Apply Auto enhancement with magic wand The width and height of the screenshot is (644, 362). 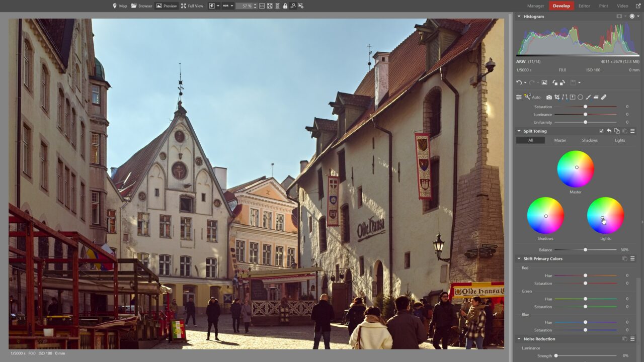point(532,97)
